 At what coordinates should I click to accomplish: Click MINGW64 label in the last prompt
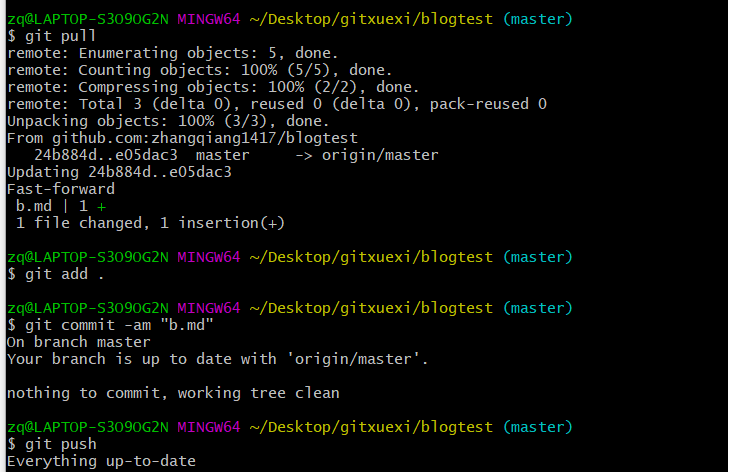point(208,427)
